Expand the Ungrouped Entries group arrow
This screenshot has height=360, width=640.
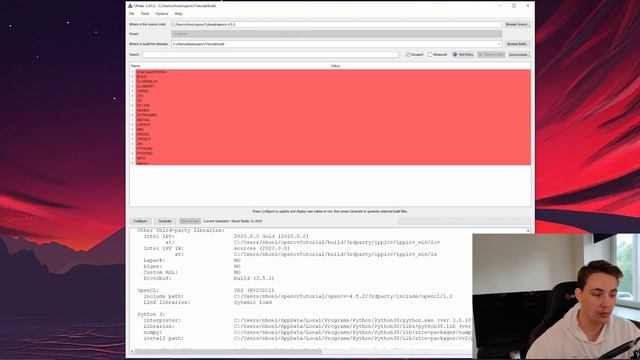click(x=133, y=72)
